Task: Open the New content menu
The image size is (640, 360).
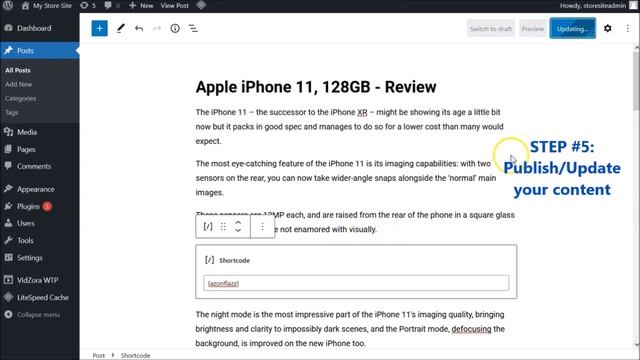Action: tap(141, 6)
